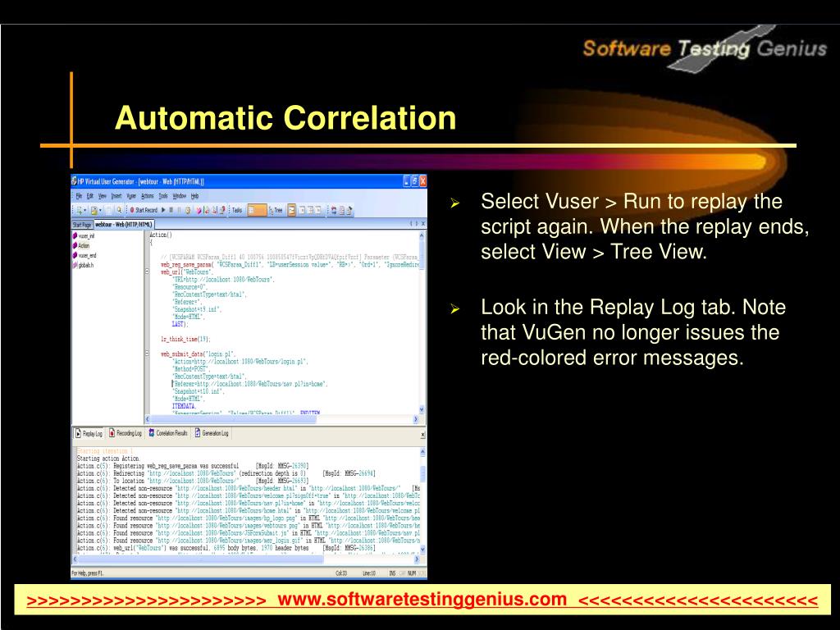Open the Help menu

pyautogui.click(x=194, y=195)
